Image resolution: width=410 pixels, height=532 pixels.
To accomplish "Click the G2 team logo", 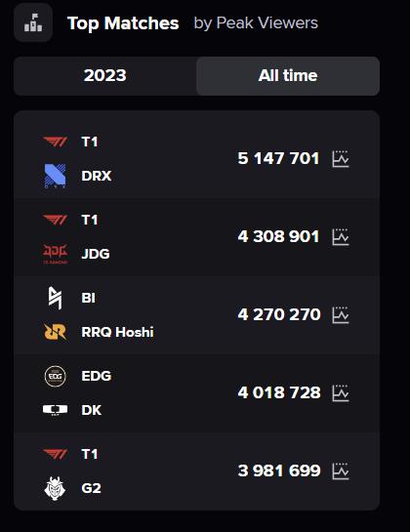I will point(56,489).
